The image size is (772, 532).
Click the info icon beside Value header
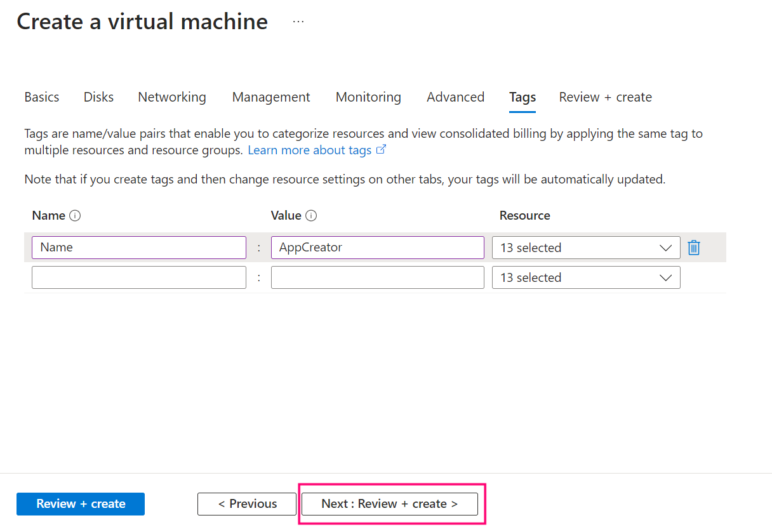311,216
